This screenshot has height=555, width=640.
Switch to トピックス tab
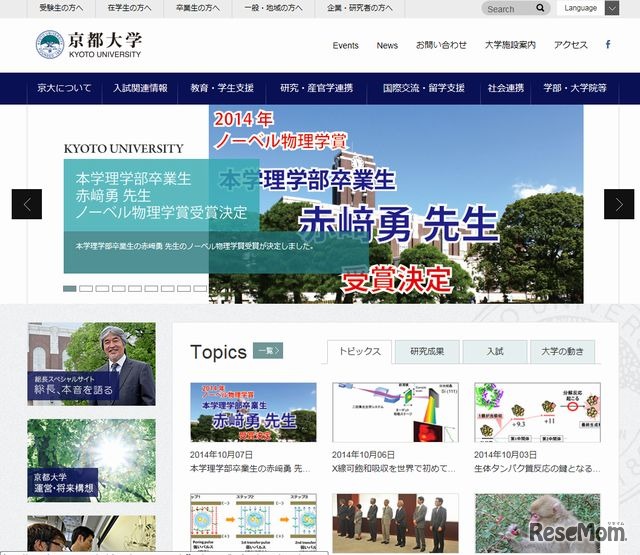point(360,351)
